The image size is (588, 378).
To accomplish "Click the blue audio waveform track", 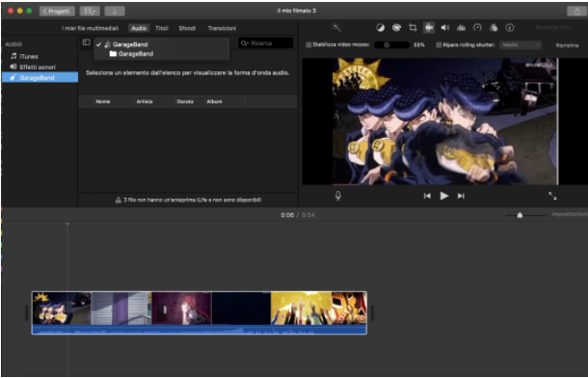I will click(x=200, y=330).
